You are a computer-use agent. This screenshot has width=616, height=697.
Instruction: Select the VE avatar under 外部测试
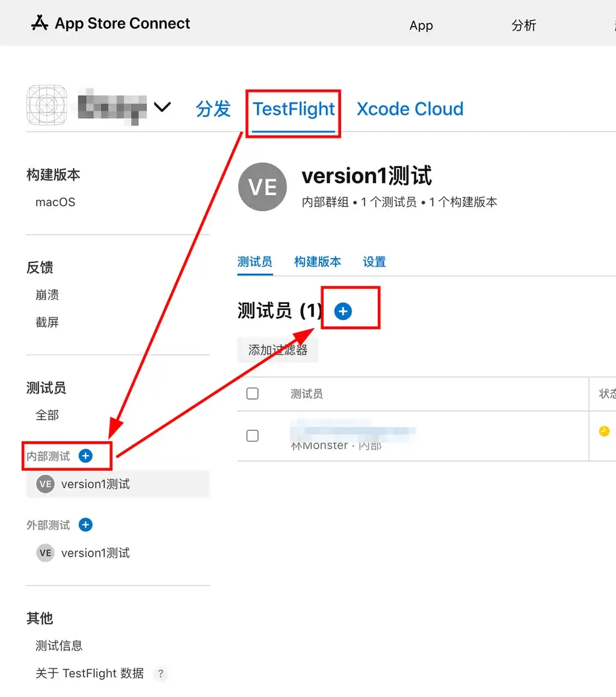45,553
